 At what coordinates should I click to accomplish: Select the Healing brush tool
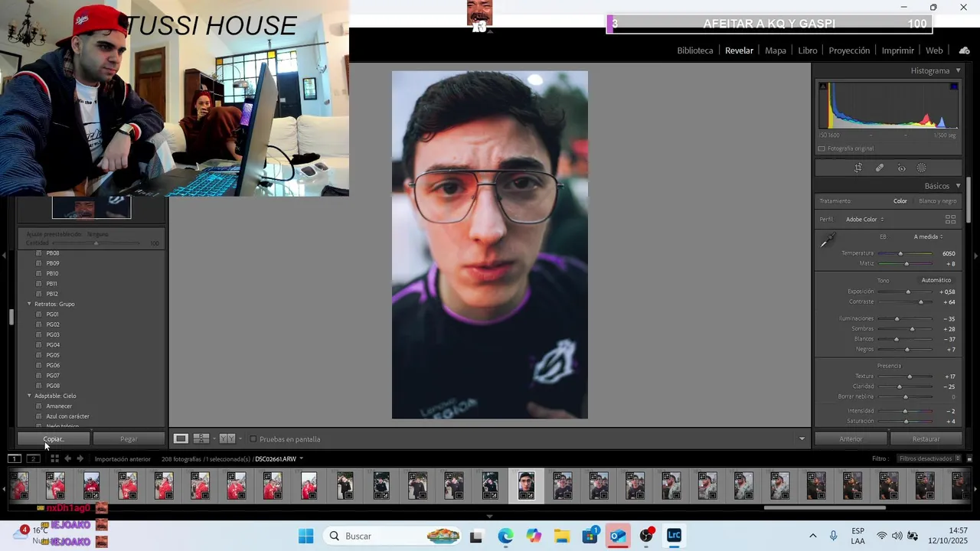point(880,168)
